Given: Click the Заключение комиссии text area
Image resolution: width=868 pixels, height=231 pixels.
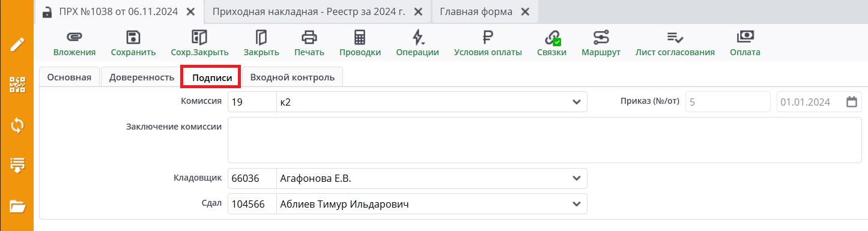Looking at the screenshot, I should click(545, 140).
